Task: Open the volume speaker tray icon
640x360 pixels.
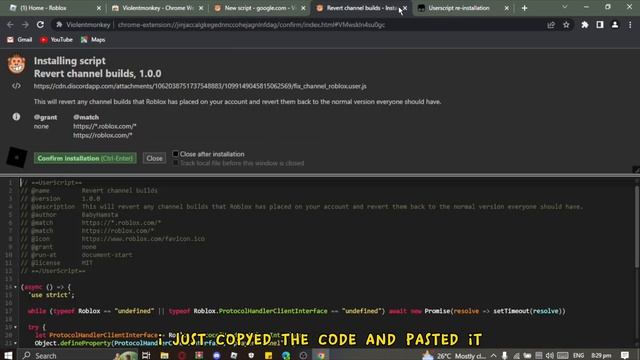Action: pos(549,355)
